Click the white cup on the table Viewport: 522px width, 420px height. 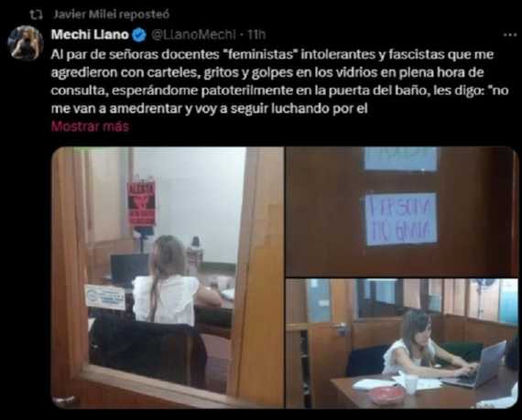pyautogui.click(x=411, y=384)
